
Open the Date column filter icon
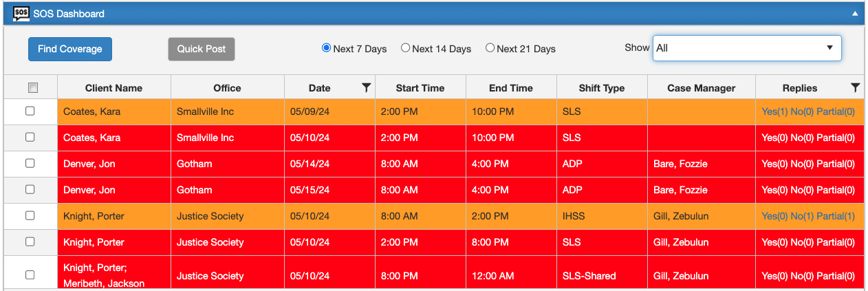pyautogui.click(x=366, y=87)
